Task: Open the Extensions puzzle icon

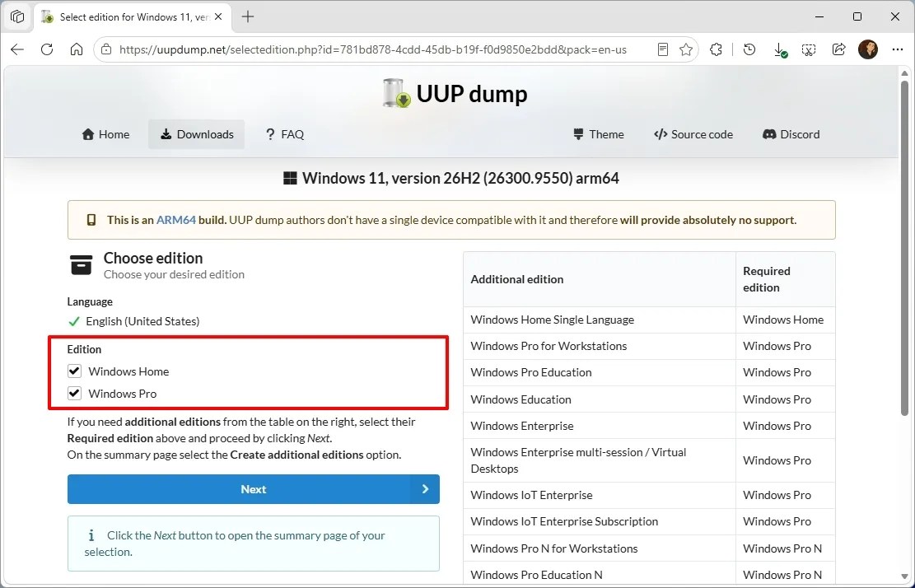Action: [x=716, y=49]
